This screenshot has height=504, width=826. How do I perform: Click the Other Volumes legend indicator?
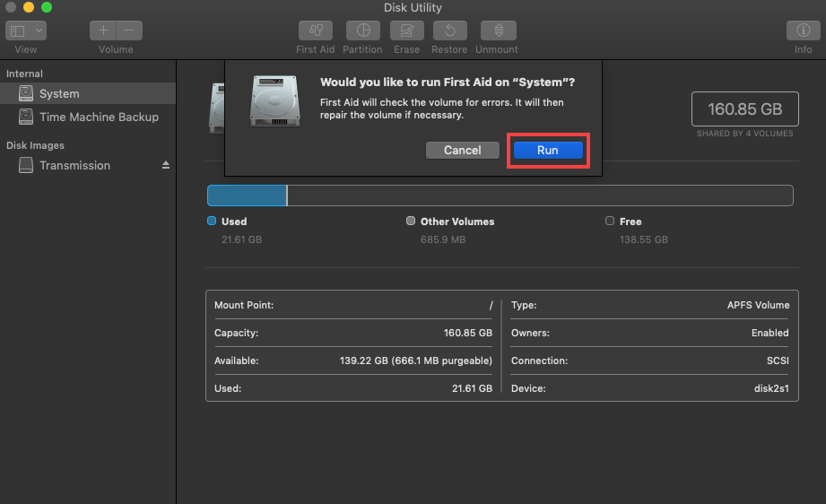click(x=411, y=222)
